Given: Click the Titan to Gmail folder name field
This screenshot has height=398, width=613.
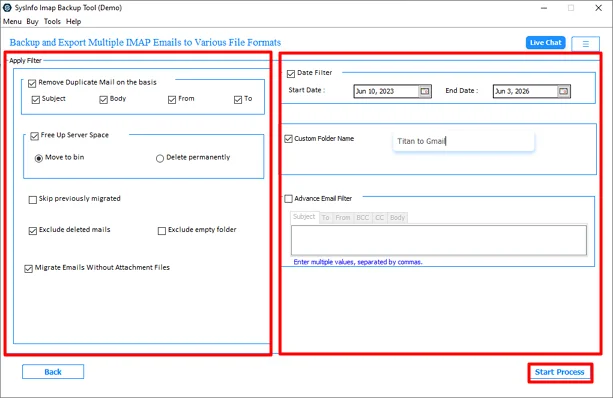Looking at the screenshot, I should (463, 141).
